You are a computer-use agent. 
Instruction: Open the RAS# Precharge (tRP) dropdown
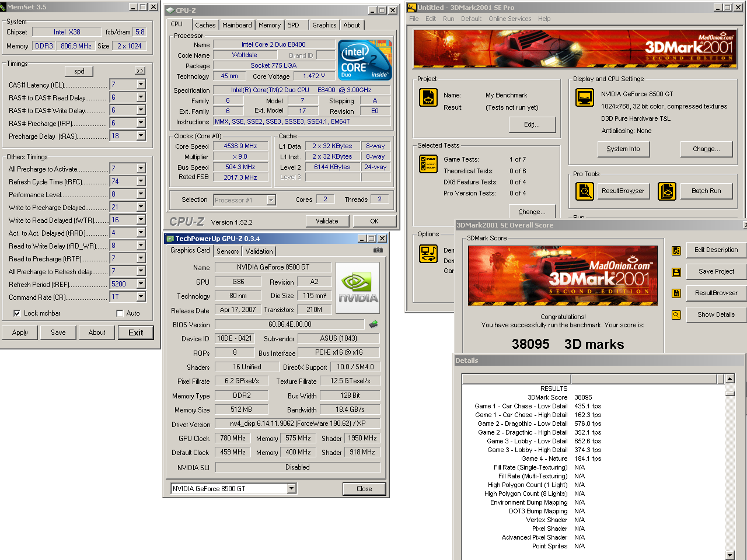[x=141, y=123]
